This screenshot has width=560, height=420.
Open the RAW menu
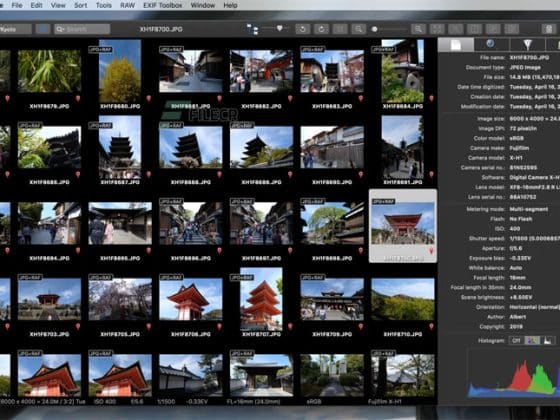(127, 5)
